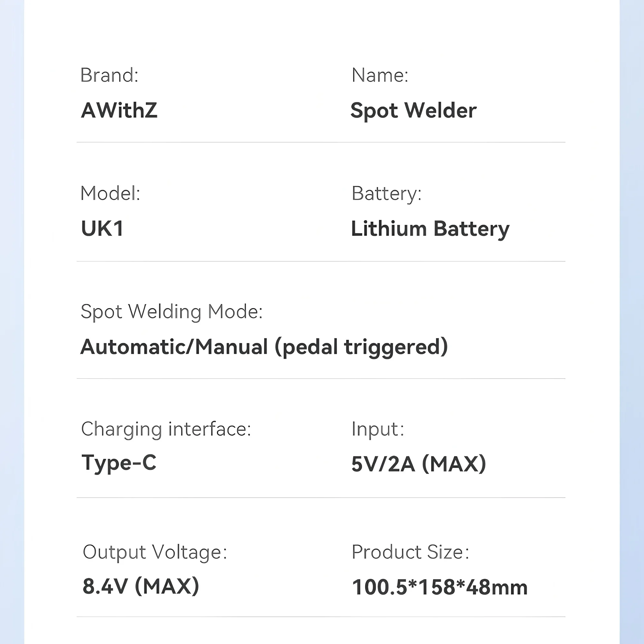Click the "Charging interface:" label

point(166,429)
